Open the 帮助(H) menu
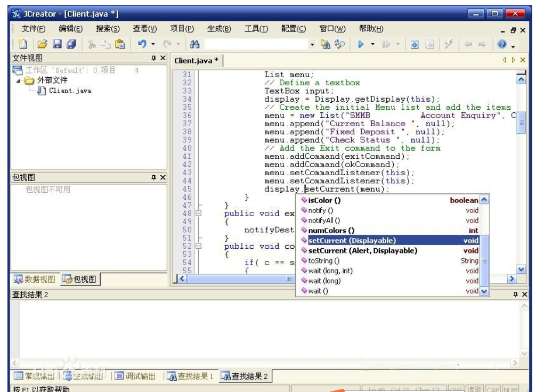The image size is (552, 392). tap(371, 29)
